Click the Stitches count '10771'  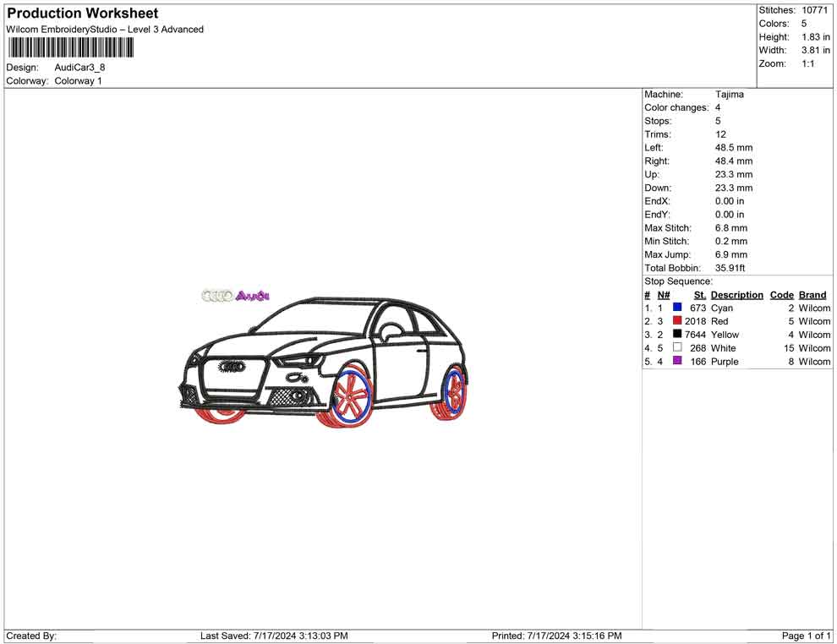click(814, 10)
